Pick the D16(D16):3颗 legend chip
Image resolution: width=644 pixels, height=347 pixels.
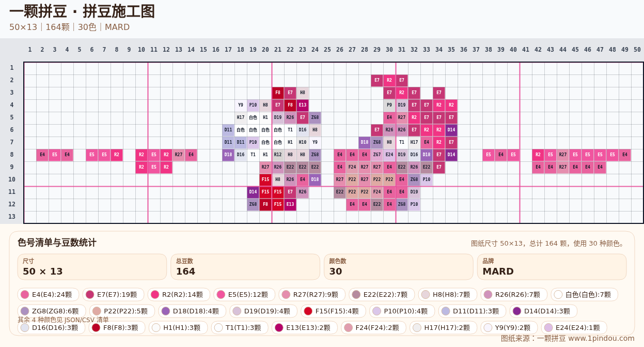pyautogui.click(x=52, y=328)
